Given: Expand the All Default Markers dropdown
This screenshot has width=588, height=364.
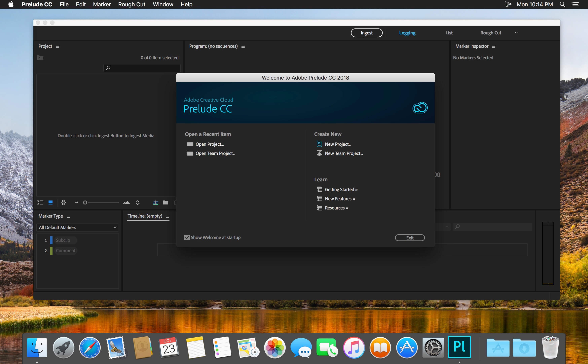Looking at the screenshot, I should (x=78, y=227).
